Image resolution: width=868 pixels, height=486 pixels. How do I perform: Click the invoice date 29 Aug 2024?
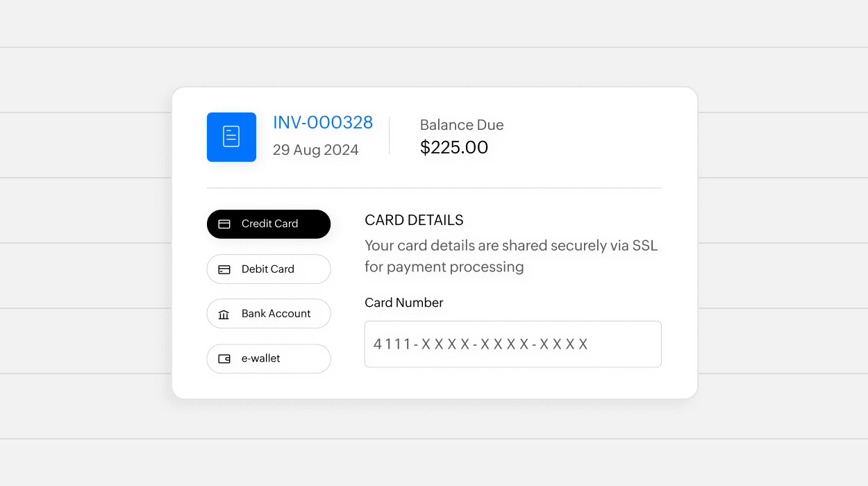(315, 150)
